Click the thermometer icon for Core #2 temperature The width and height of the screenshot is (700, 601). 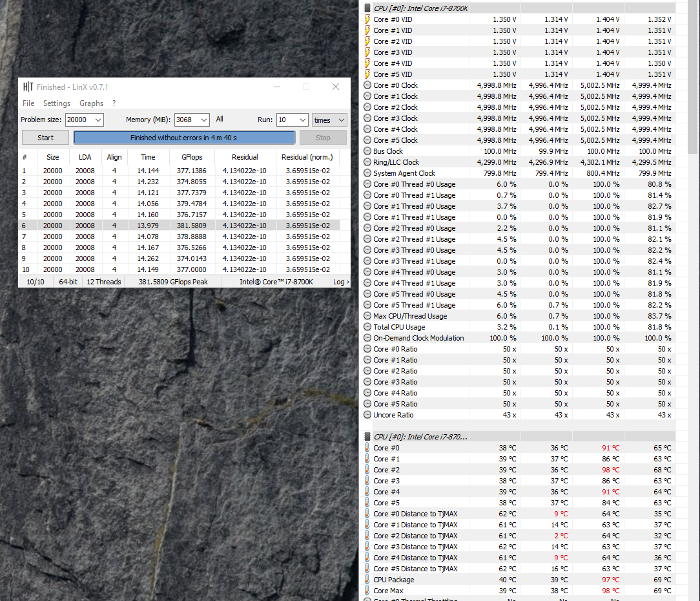click(x=367, y=469)
